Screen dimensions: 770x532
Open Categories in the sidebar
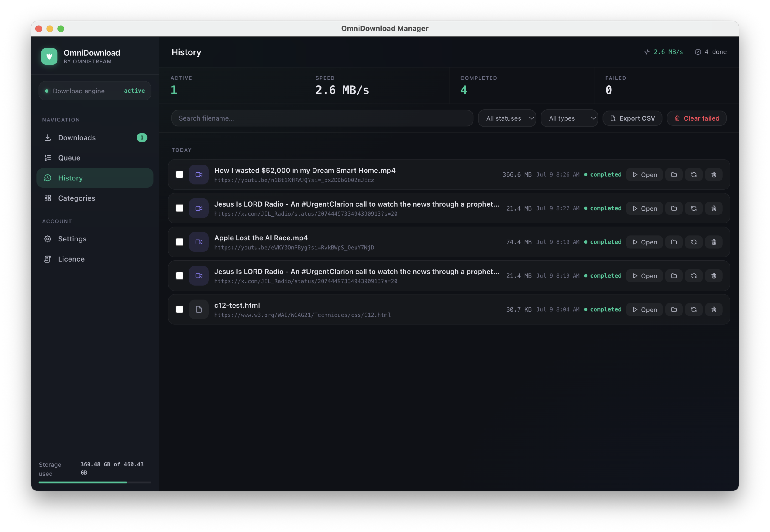(95, 198)
